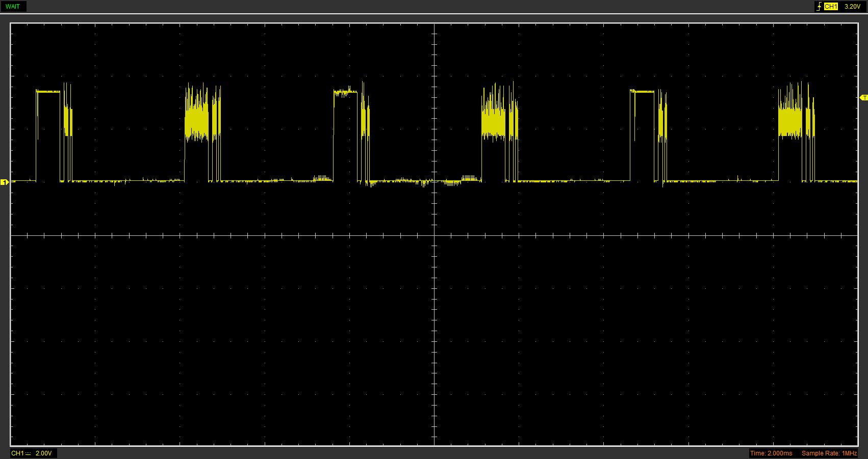Click the Sample Rate: 1MHz readout
Image resolution: width=868 pixels, height=459 pixels.
pos(829,453)
